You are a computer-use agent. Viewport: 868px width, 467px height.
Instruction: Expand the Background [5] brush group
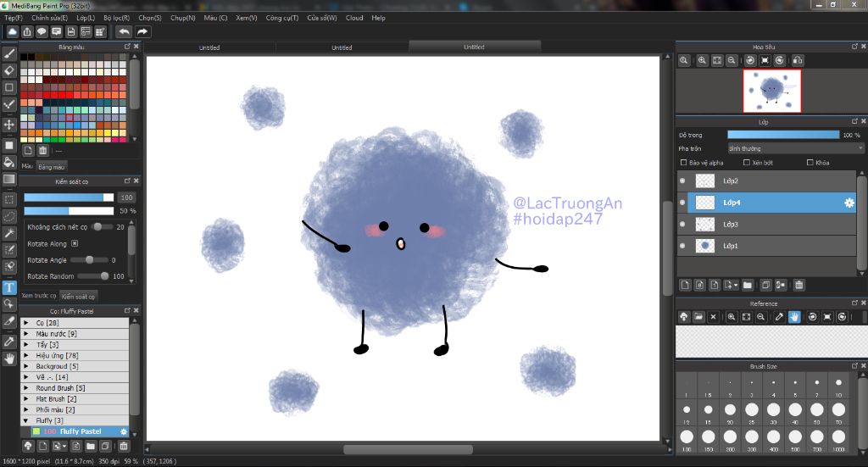click(x=26, y=366)
